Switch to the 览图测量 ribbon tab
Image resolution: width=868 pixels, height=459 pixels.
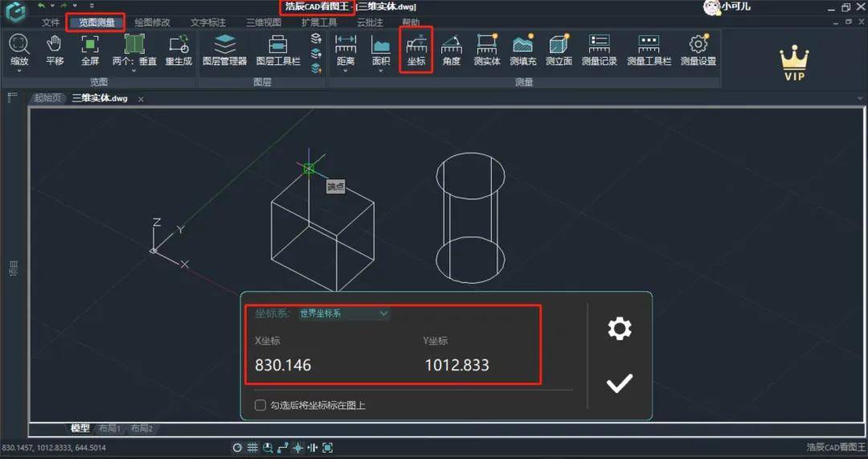(x=96, y=23)
